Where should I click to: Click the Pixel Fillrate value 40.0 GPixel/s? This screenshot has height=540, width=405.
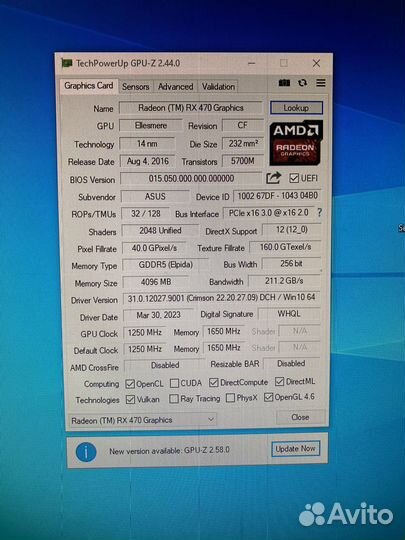(154, 248)
